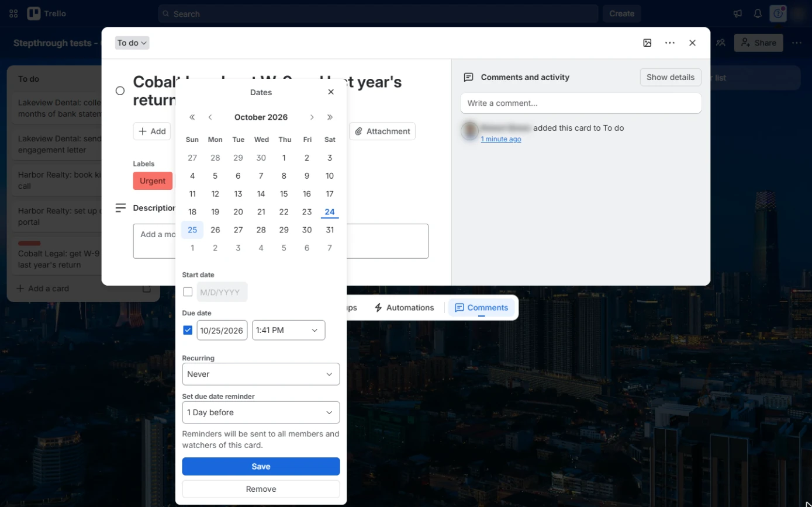Open Lakeview Dental bank statements card
This screenshot has height=507, width=812.
(57, 108)
